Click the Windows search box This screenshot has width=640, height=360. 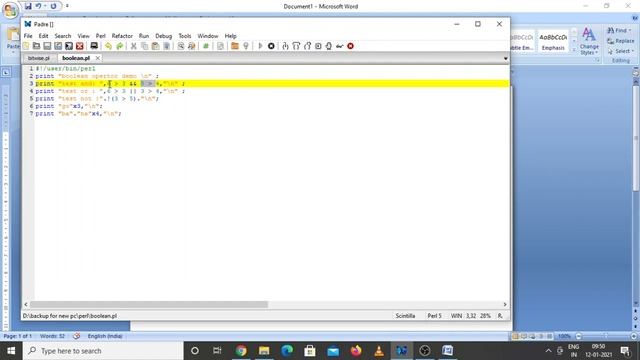[103, 351]
